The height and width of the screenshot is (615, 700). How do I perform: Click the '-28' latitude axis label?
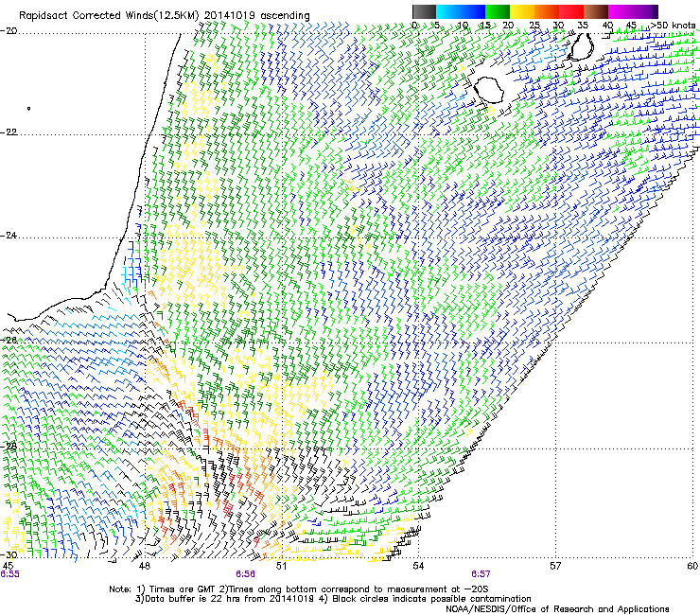(9, 447)
